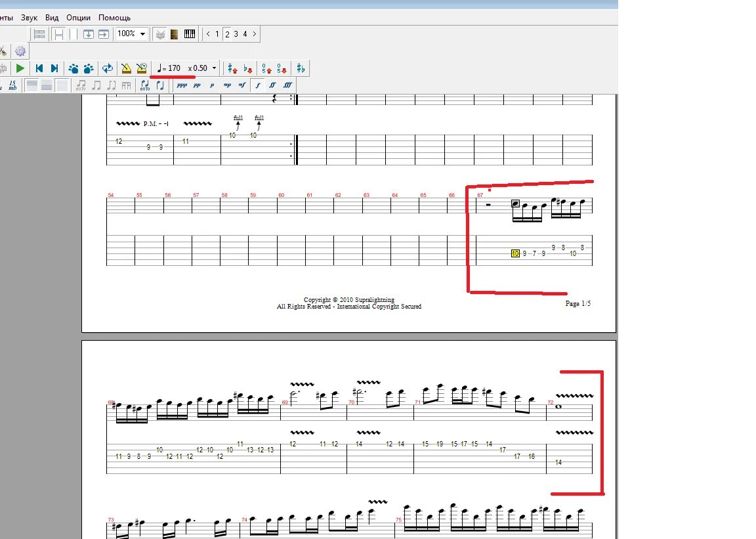Image resolution: width=756 pixels, height=539 pixels.
Task: Set dynamic to ppp
Action: tap(182, 85)
